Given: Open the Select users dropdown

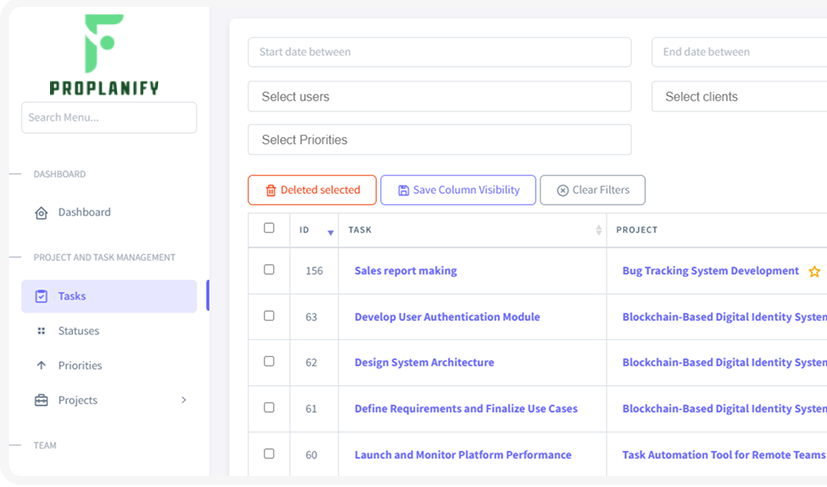Looking at the screenshot, I should [x=439, y=97].
